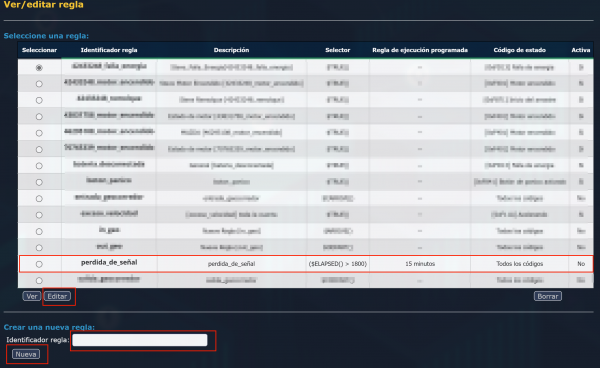Click the Descripción column header
Viewport: 600px width, 368px height.
click(232, 50)
